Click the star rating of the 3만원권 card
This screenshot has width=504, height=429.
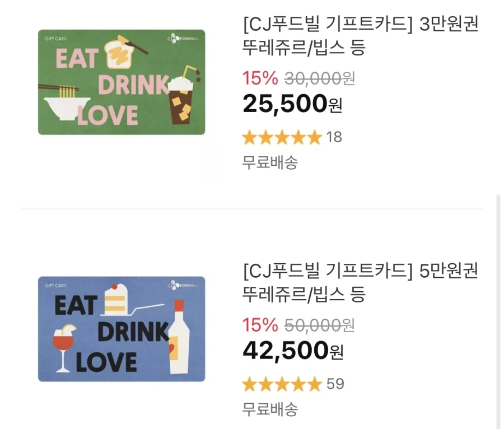(x=283, y=137)
